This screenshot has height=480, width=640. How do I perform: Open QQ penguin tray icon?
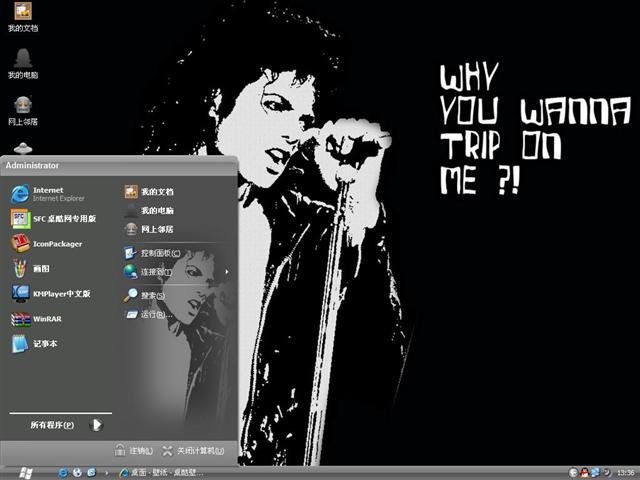[x=584, y=473]
